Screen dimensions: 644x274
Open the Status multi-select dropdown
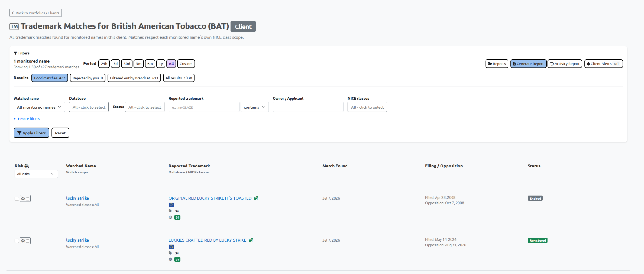[145, 107]
